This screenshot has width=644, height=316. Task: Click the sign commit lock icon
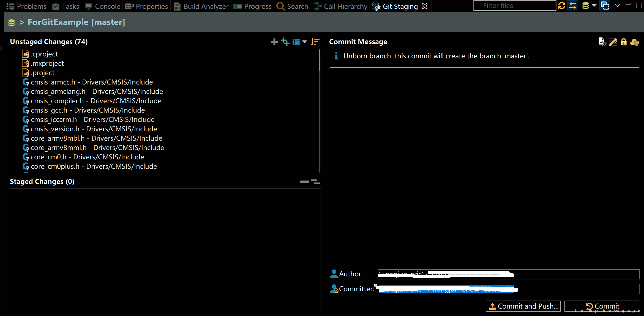point(624,42)
